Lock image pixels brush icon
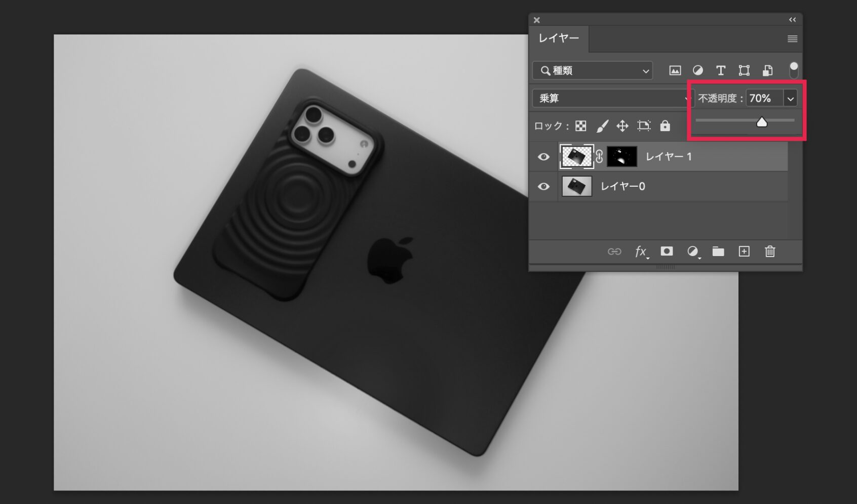Image resolution: width=857 pixels, height=504 pixels. [x=602, y=126]
